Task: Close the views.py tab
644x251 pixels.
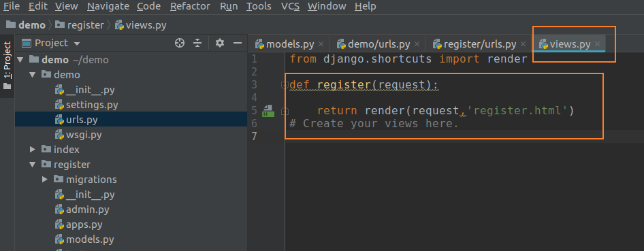Action: [x=597, y=44]
